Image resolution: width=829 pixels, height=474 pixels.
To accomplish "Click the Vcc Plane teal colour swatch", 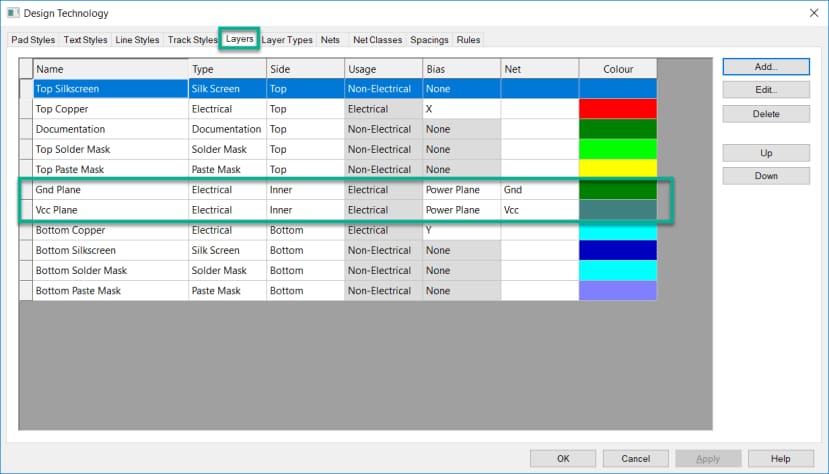I will point(618,210).
